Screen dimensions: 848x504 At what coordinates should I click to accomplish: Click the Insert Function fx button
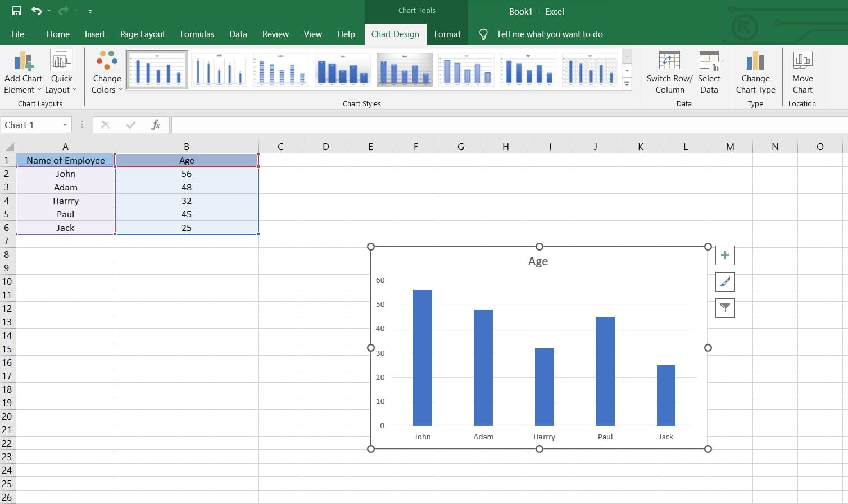click(155, 124)
